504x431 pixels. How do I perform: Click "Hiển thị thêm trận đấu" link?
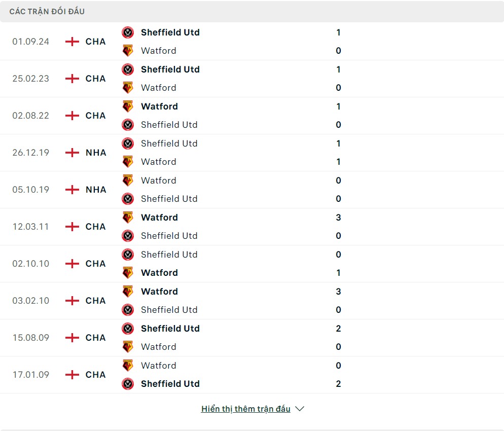pyautogui.click(x=245, y=409)
